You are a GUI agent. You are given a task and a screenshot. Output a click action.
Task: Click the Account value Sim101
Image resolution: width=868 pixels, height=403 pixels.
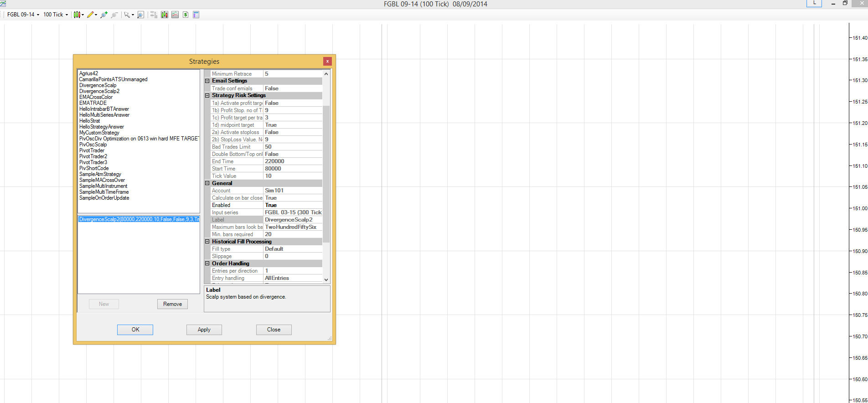tap(293, 191)
